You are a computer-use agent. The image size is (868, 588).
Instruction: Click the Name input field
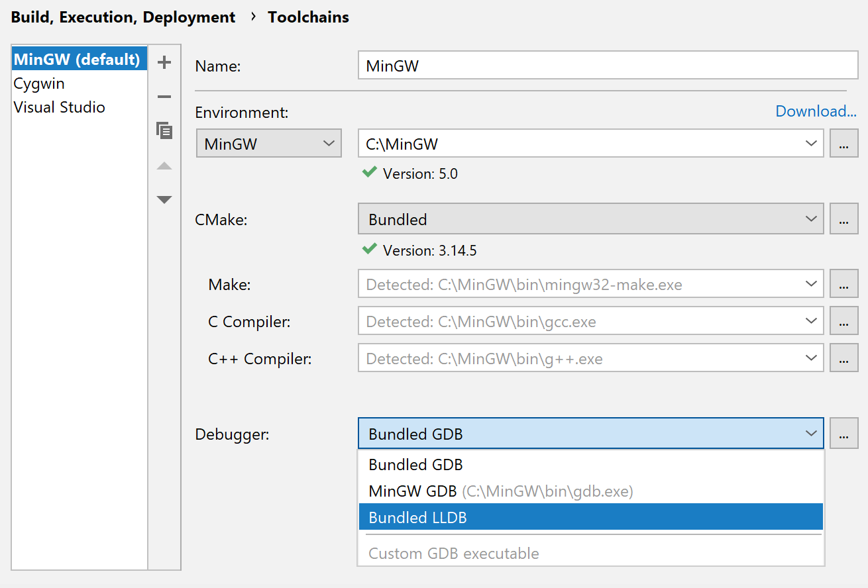click(608, 66)
